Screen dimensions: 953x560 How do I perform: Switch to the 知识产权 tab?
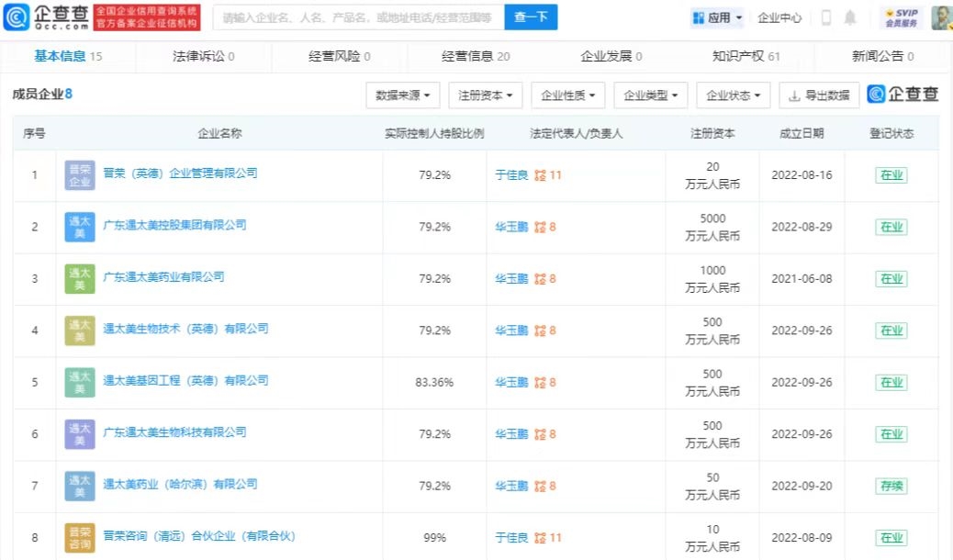point(746,56)
